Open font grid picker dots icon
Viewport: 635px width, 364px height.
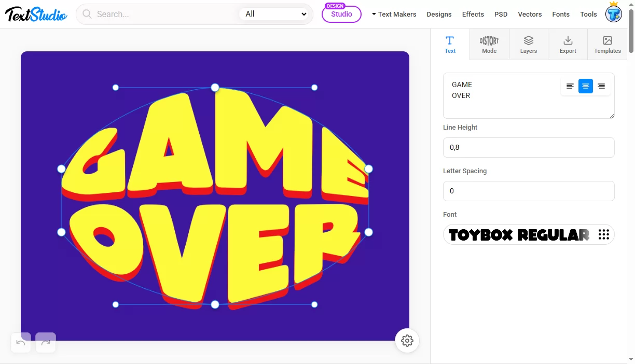[x=603, y=234]
